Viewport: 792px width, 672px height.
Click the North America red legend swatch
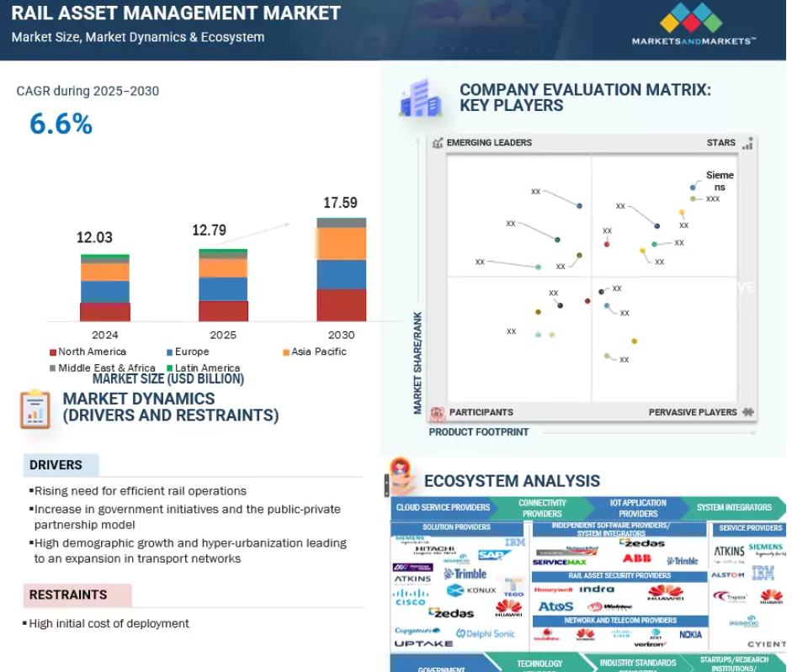(x=53, y=352)
